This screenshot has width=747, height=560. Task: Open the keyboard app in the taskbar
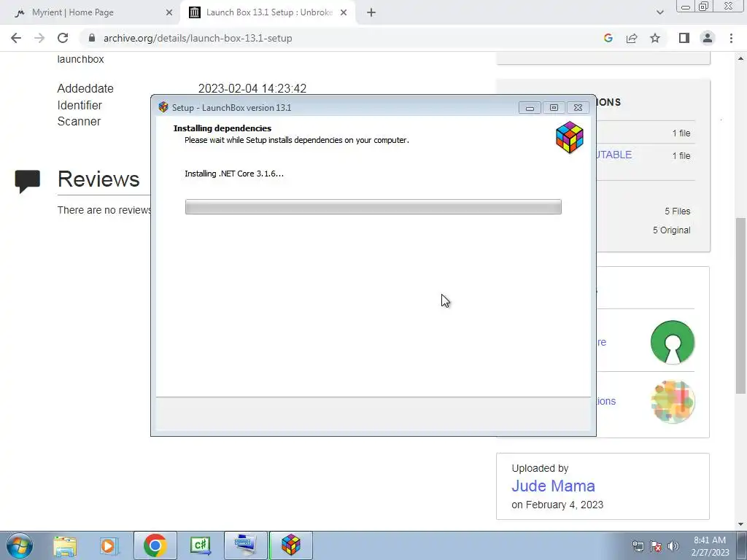click(245, 545)
